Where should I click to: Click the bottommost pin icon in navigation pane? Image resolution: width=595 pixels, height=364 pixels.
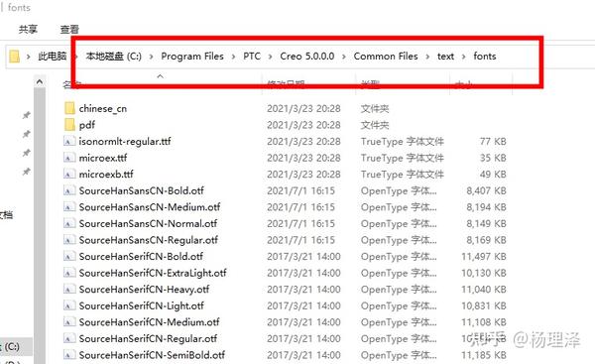click(26, 172)
